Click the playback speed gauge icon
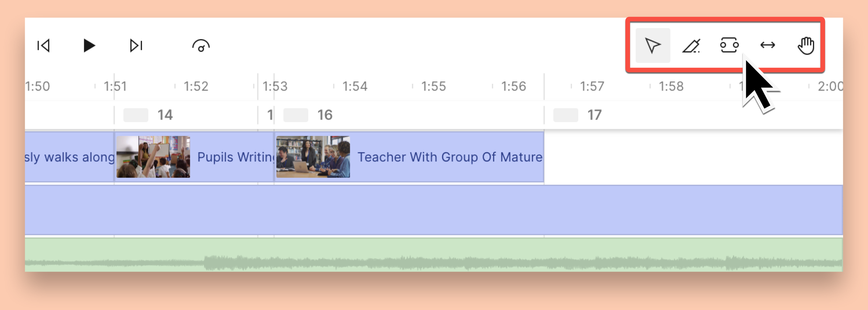Screen dimensions: 868x310 201,46
